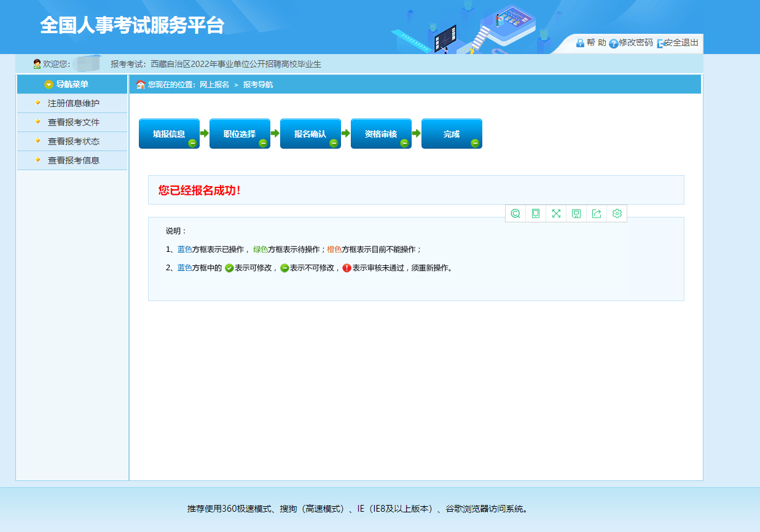The width and height of the screenshot is (760, 532).
Task: Click the 完成 step button
Action: click(452, 134)
